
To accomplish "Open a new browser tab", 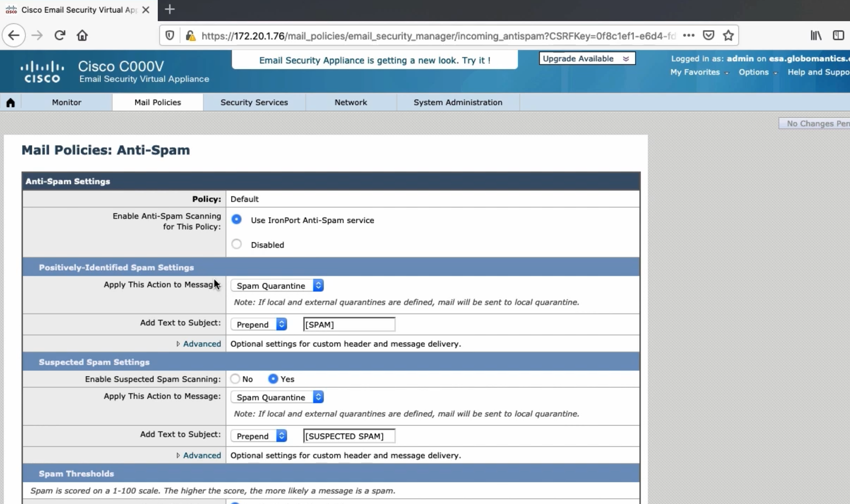I will 169,10.
